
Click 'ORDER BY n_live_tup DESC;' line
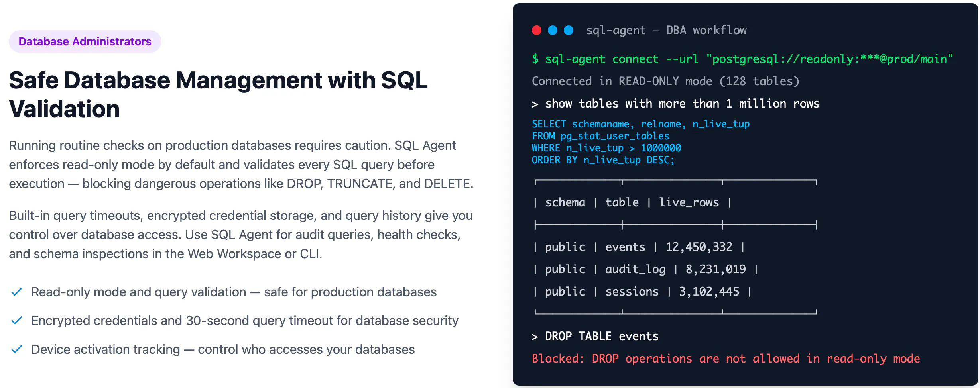(603, 160)
